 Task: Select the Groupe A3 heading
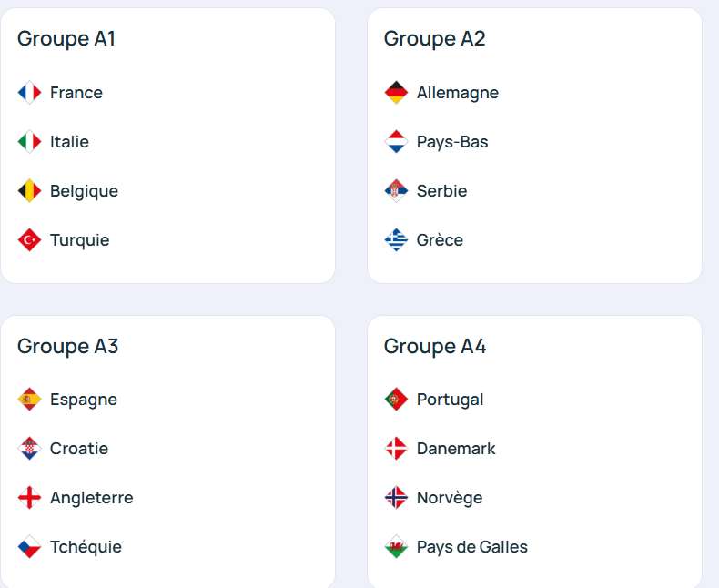click(68, 347)
